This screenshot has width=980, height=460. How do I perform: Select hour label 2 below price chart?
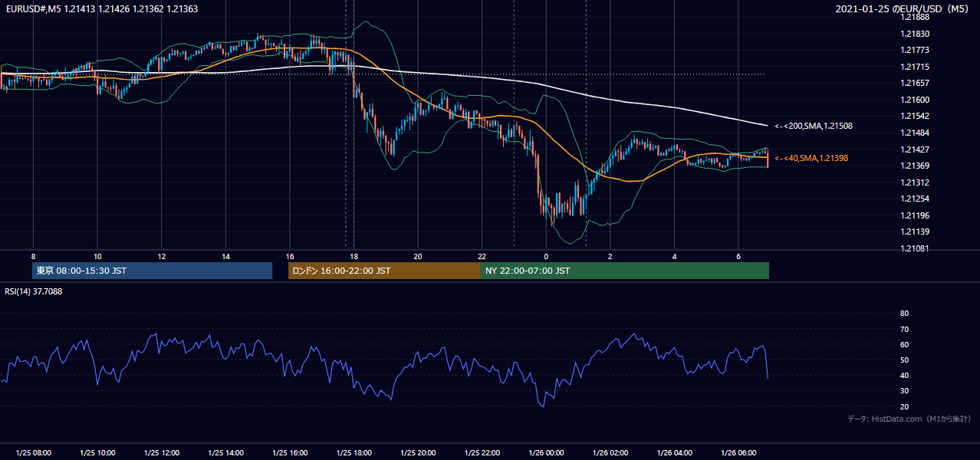pyautogui.click(x=610, y=256)
